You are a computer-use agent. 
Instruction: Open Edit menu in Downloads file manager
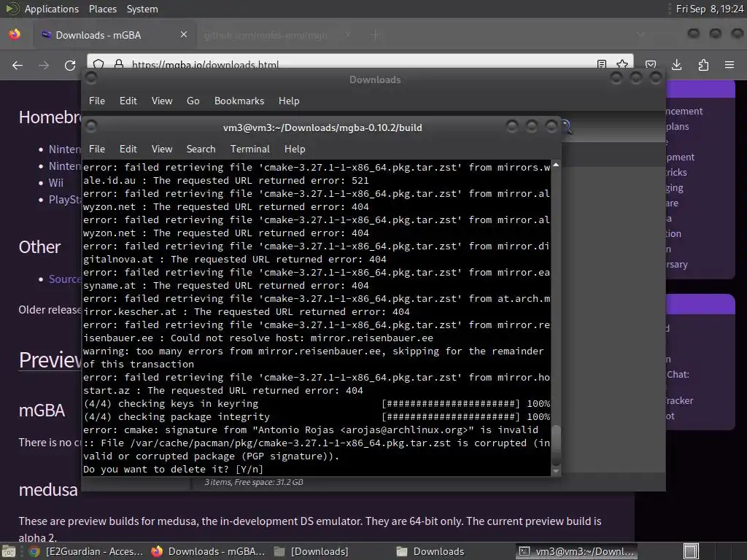[x=128, y=101]
